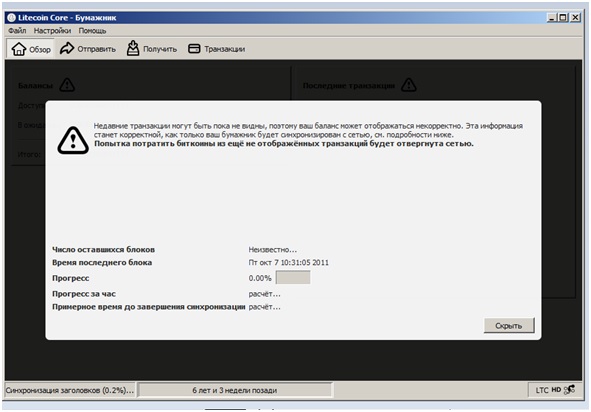Click the 'расчёт...' value beside Прогресс за час
Viewport: 591px width, 412px height.
(x=265, y=294)
